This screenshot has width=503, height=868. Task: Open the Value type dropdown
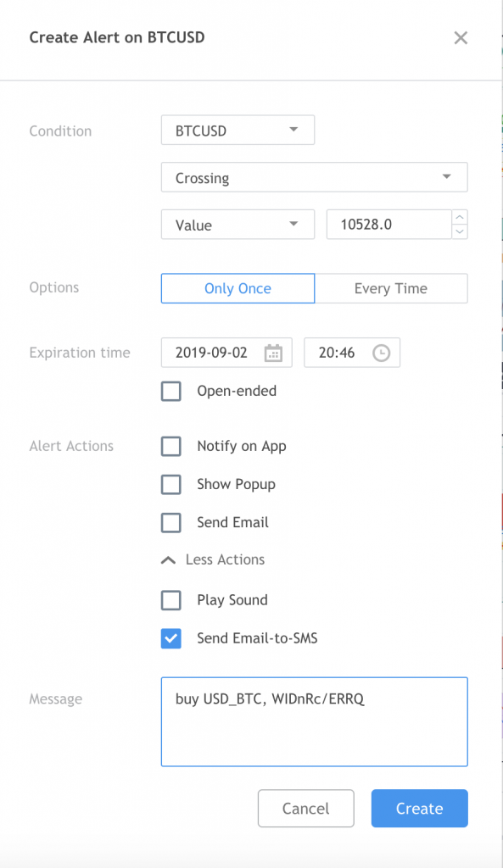click(x=238, y=224)
